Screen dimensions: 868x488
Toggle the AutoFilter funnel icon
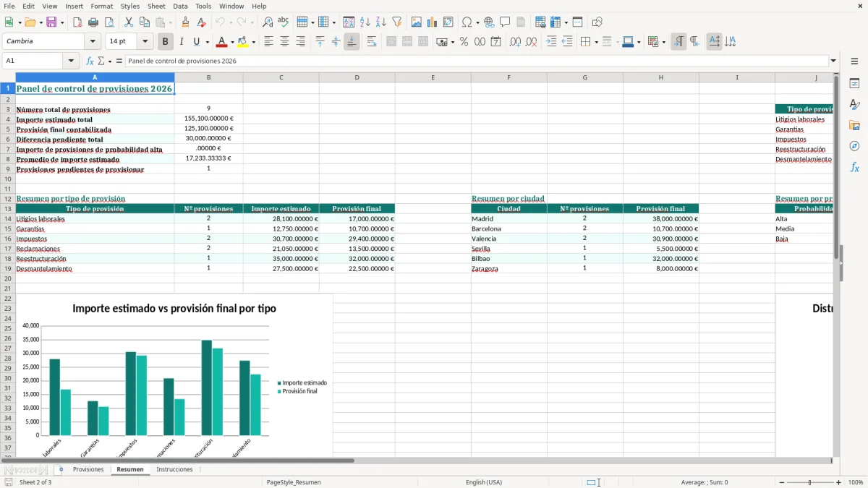(396, 22)
